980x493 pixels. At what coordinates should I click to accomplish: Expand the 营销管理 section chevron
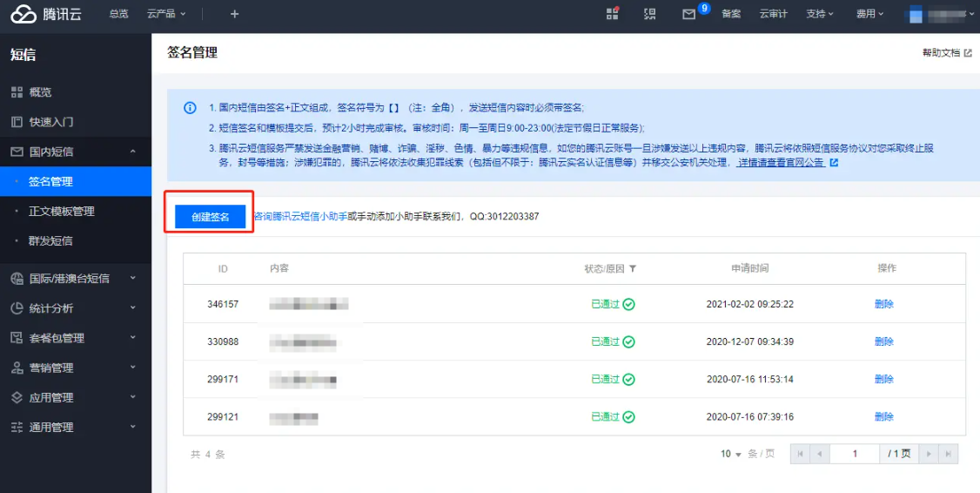coord(133,367)
